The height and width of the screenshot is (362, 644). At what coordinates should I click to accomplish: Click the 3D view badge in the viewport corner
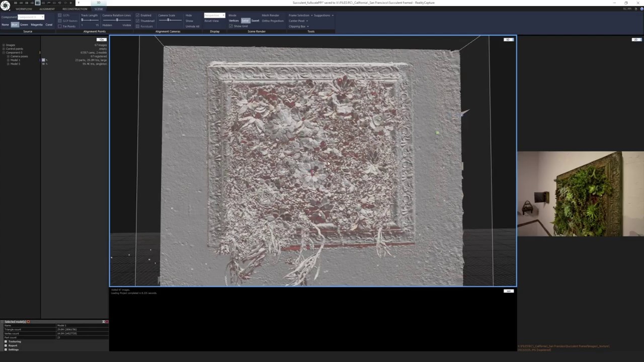coord(509,39)
